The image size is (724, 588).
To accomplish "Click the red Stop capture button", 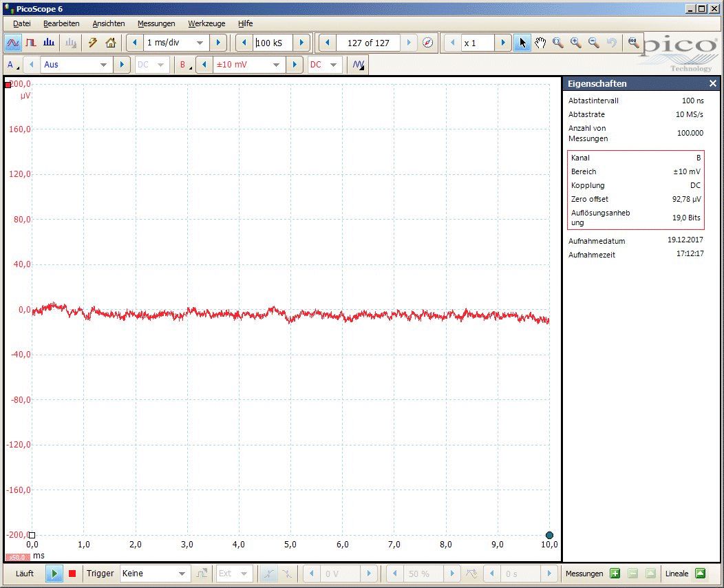I will [72, 574].
